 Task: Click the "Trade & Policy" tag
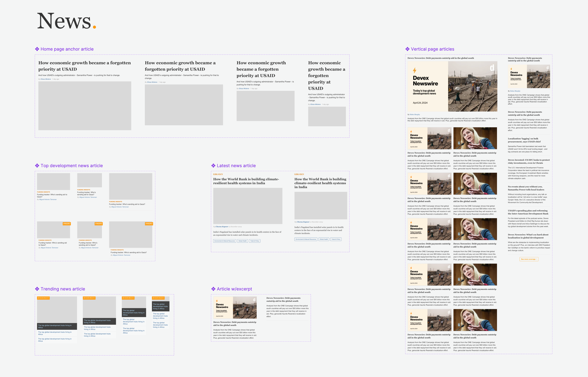255,241
